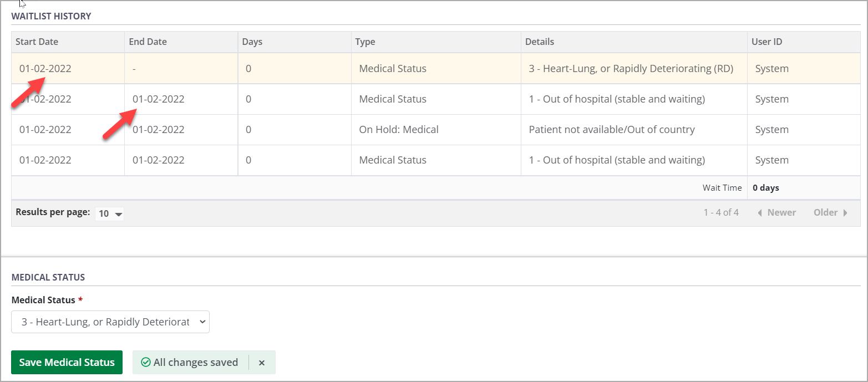Open the Medical Status dropdown

click(110, 322)
